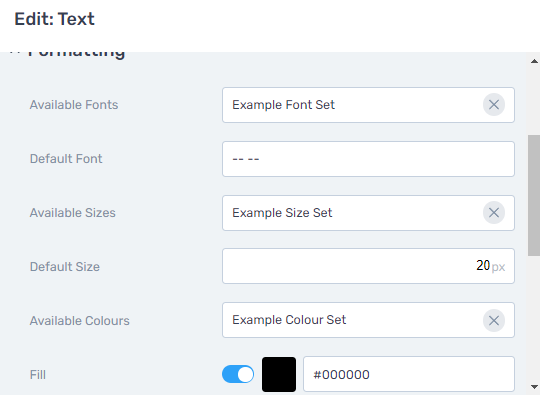
Task: Click the scrollbar up arrow
Action: tap(534, 61)
